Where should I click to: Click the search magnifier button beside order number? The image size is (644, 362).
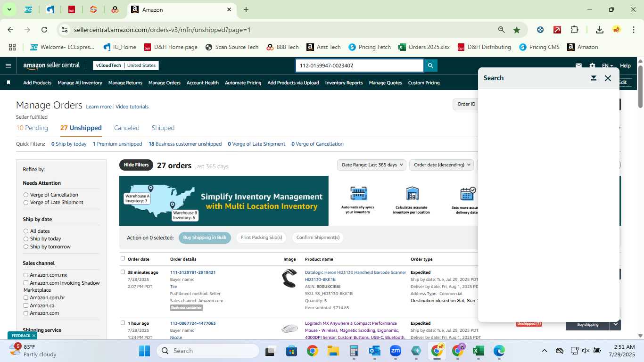point(430,66)
